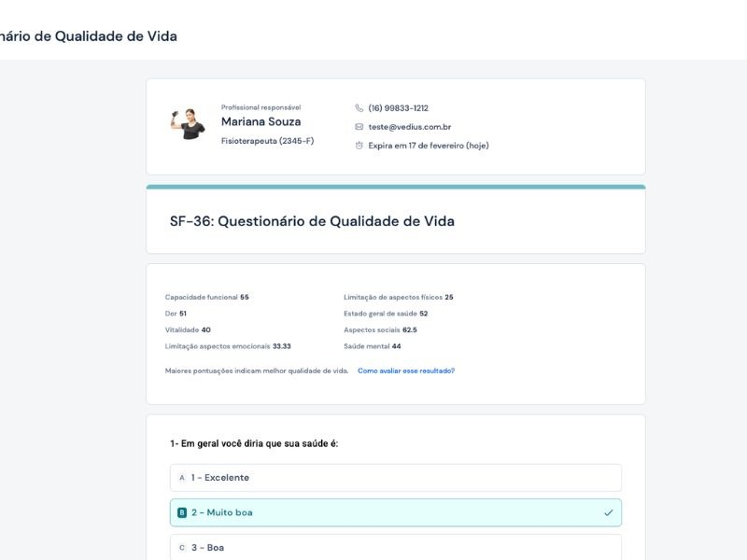Click the letter B badge for Muito boa
The height and width of the screenshot is (560, 747).
[182, 512]
